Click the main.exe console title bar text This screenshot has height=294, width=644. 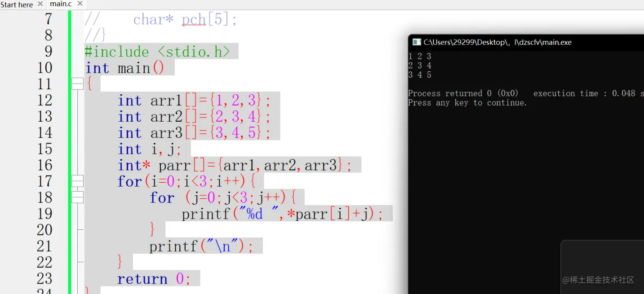497,42
